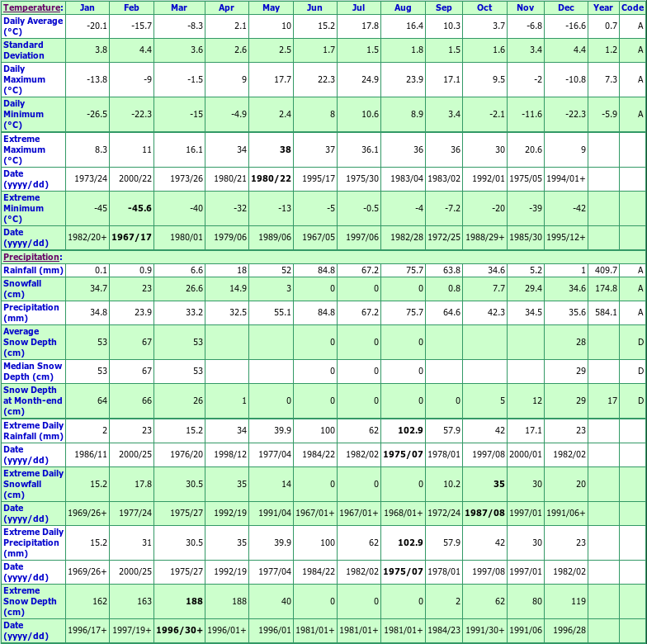647x644 pixels.
Task: Click Extreme Daily Precipitation (mm) label
Action: pos(33,543)
